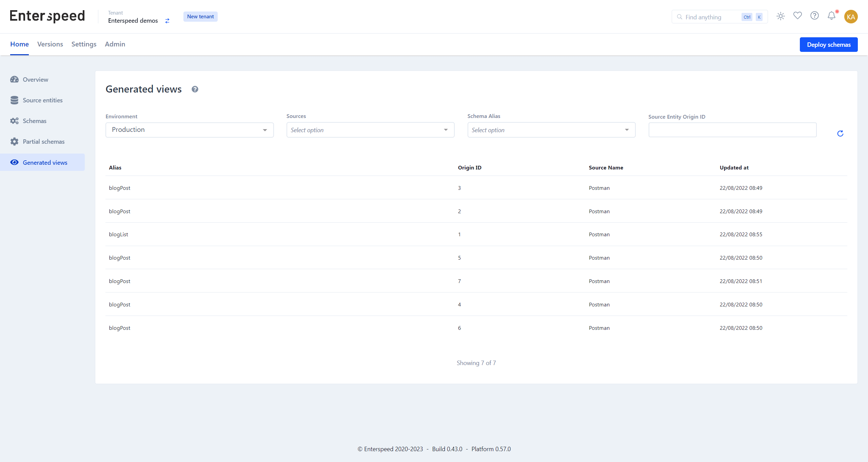Open favorites via the heart icon
Image resolution: width=868 pixels, height=462 pixels.
tap(797, 16)
